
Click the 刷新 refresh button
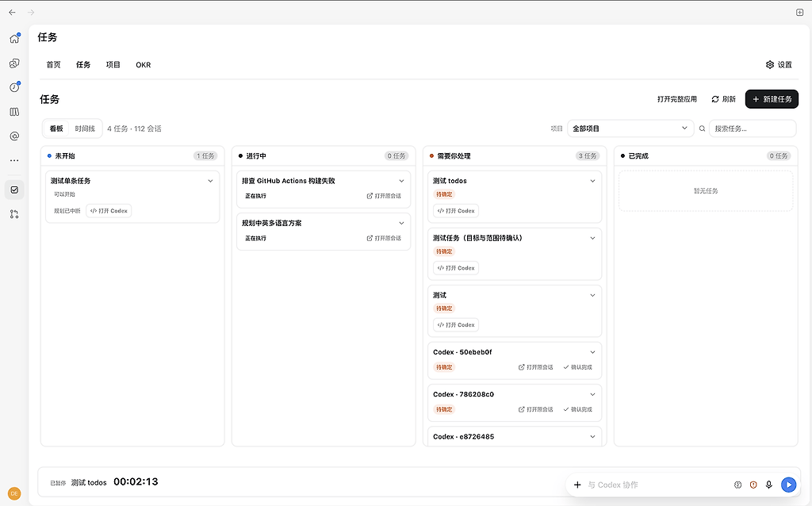[x=723, y=99]
